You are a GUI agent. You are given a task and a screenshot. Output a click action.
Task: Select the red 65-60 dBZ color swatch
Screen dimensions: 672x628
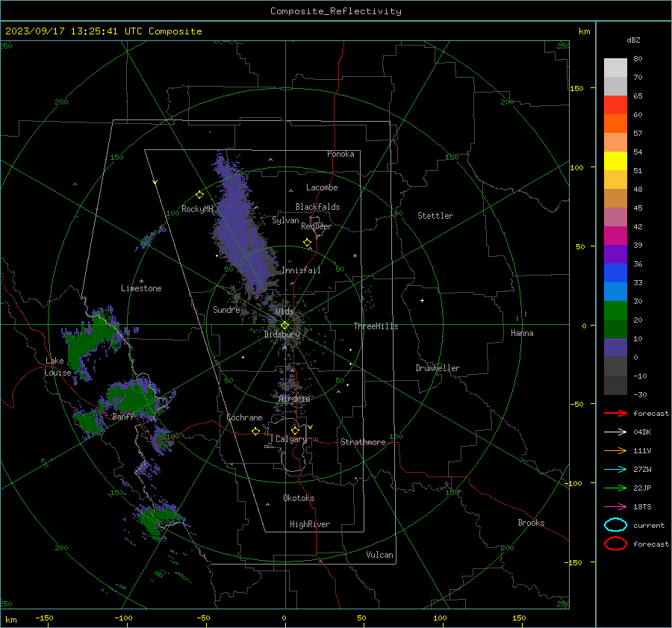615,105
